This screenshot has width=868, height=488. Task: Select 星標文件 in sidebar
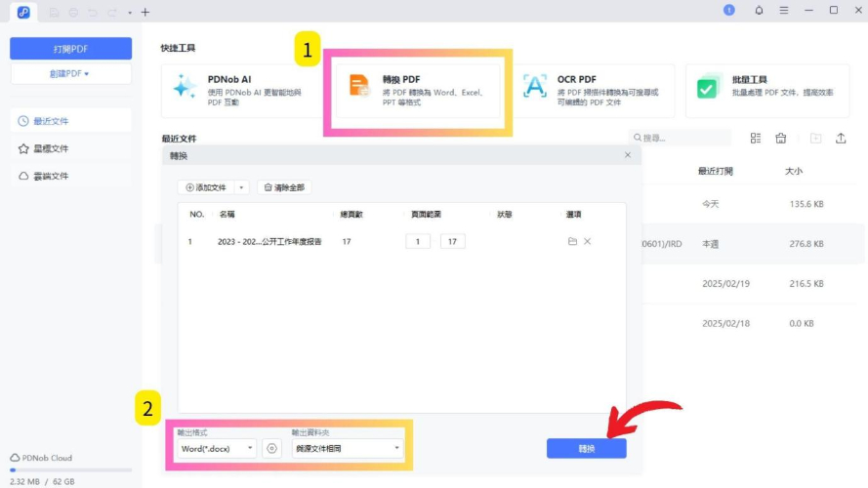[x=71, y=148]
